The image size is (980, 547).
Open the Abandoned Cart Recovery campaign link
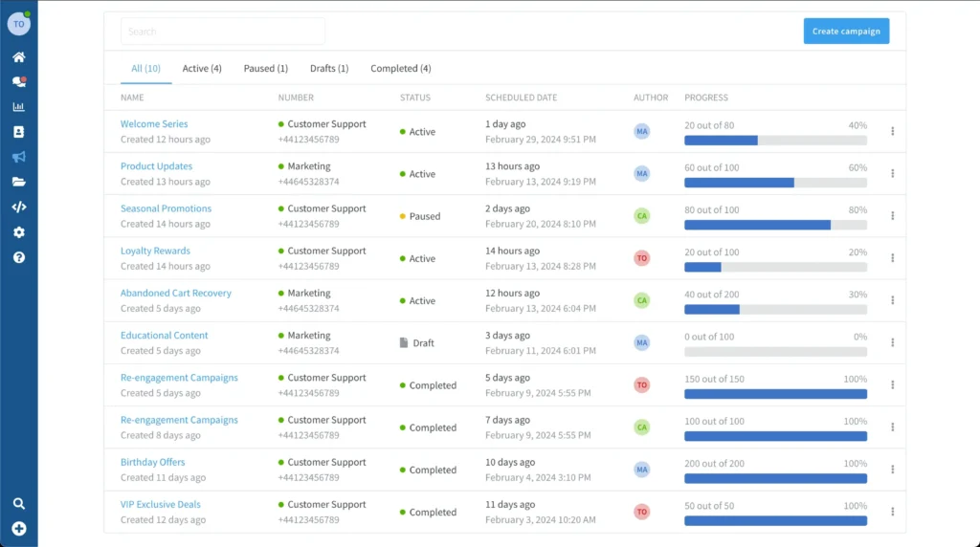[175, 294]
